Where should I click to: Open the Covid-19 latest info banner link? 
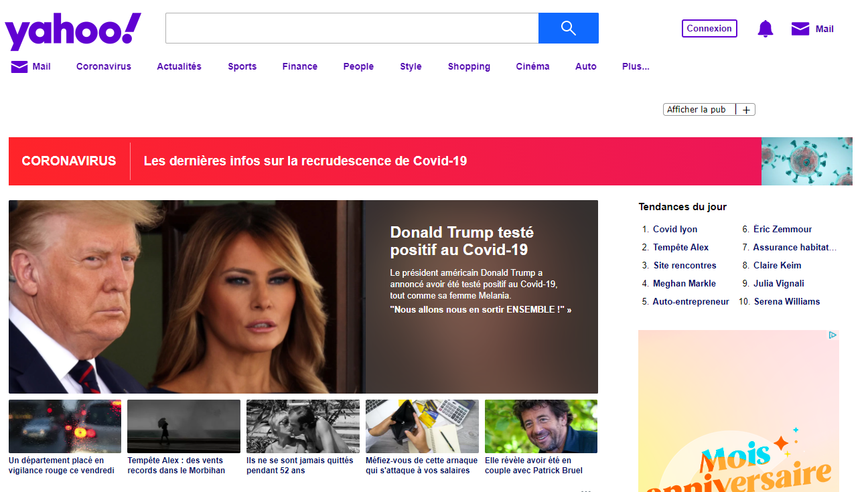305,161
